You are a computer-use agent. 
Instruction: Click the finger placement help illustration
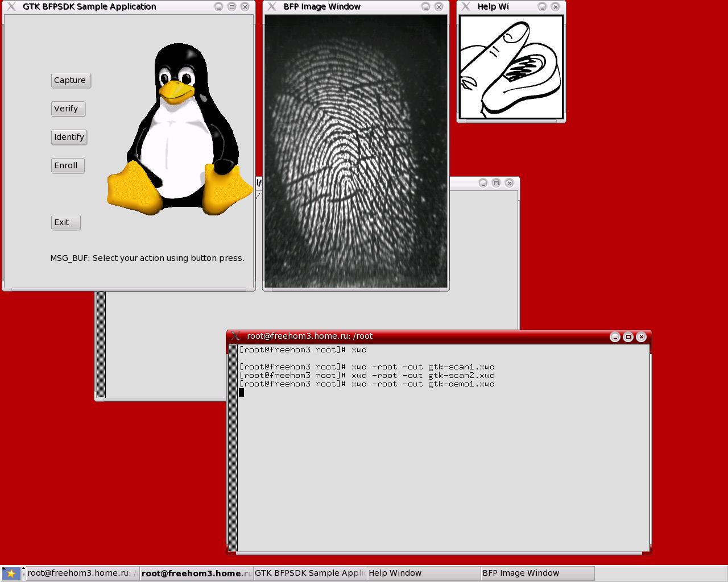coord(511,67)
